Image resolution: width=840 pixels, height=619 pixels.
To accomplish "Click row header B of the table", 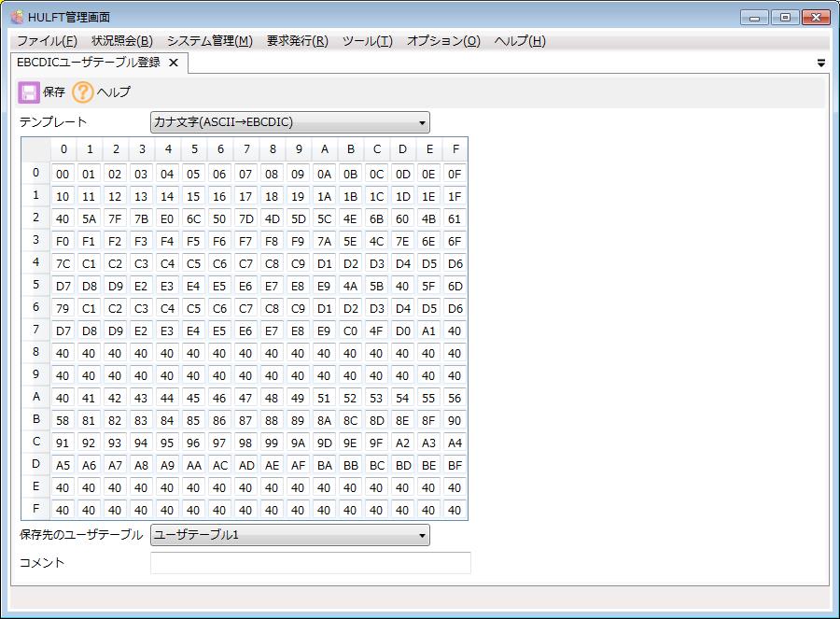I will (x=35, y=419).
